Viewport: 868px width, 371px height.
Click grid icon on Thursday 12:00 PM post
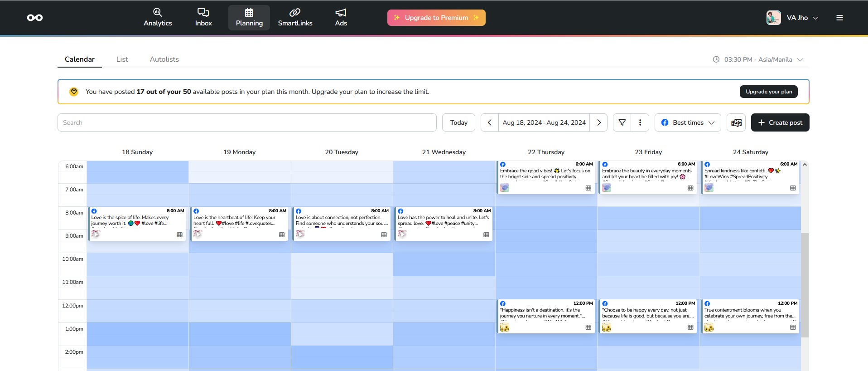[x=588, y=327]
